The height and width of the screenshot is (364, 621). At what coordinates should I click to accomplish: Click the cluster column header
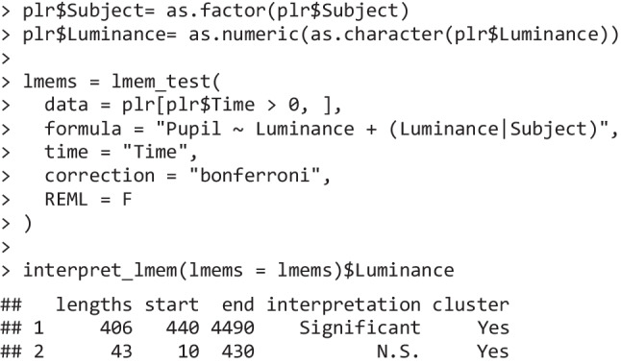pyautogui.click(x=470, y=305)
